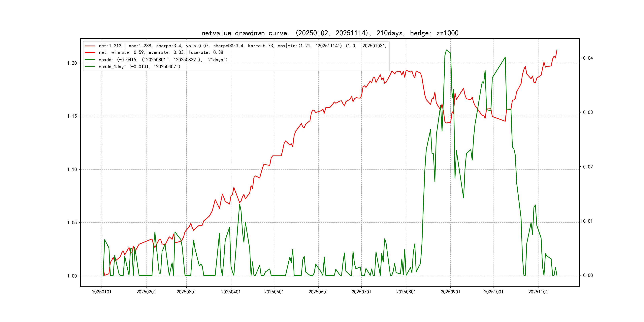Click the 1.05 left axis tick label
This screenshot has width=644, height=322.
pyautogui.click(x=72, y=223)
